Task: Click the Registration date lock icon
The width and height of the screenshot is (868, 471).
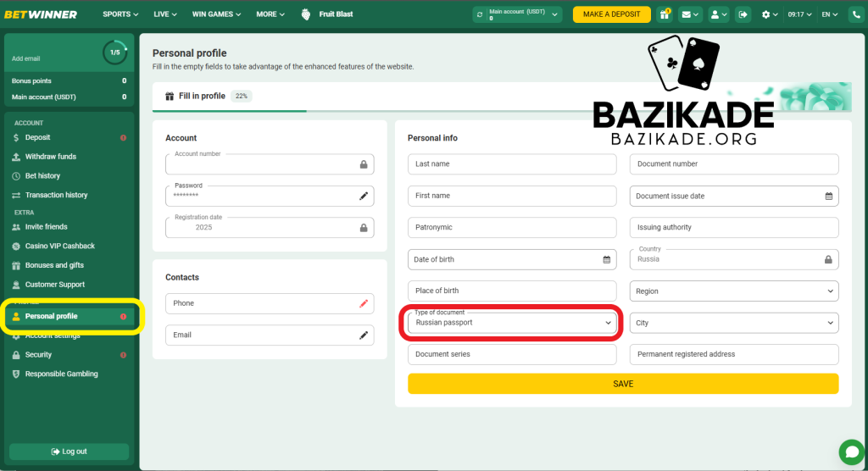Action: point(363,228)
